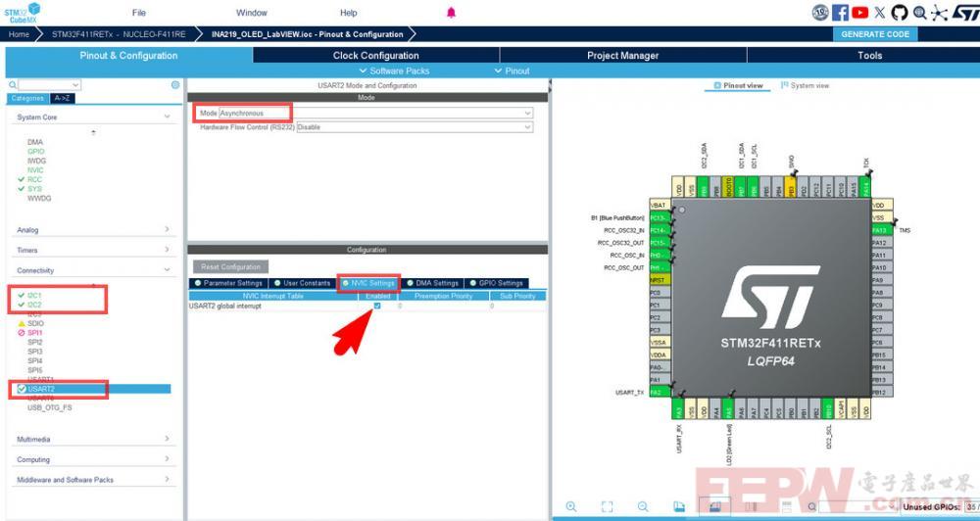Click the search magnifier in left panel
The height and width of the screenshot is (521, 980).
tap(13, 85)
